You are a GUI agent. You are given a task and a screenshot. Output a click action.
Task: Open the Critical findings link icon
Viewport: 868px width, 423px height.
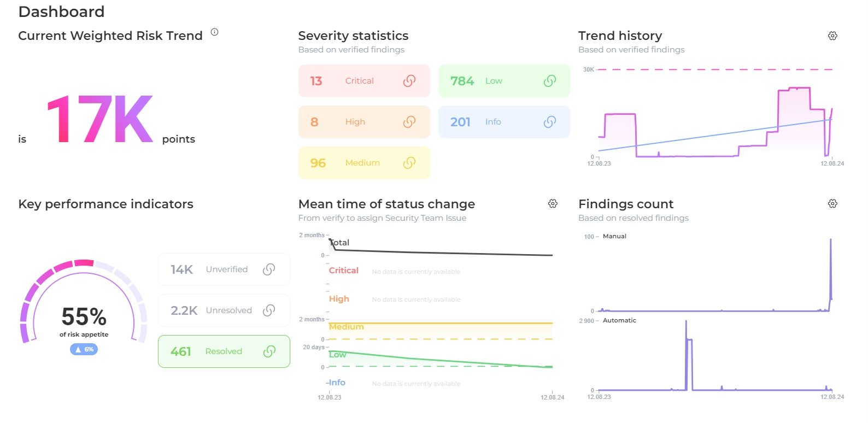[x=409, y=81]
